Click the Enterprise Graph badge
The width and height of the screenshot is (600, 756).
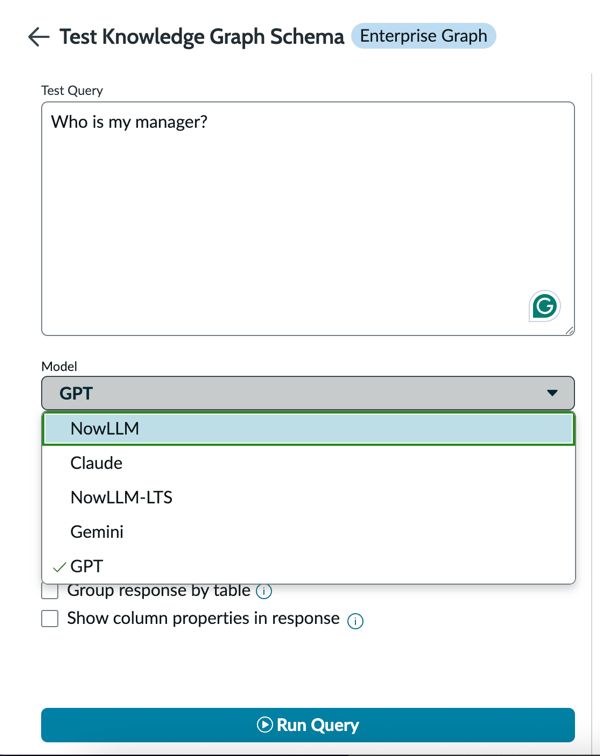click(423, 36)
